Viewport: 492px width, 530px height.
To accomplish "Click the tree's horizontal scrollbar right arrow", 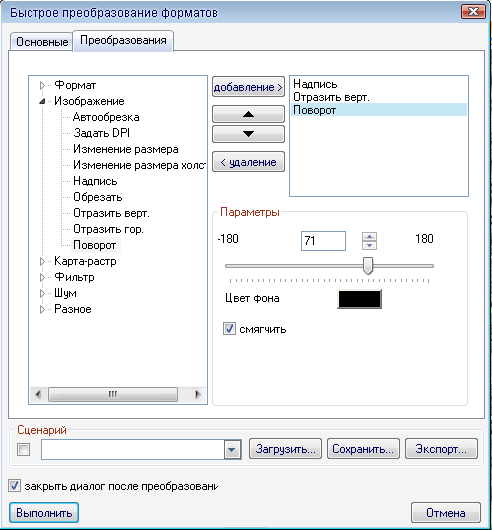I will pyautogui.click(x=198, y=394).
